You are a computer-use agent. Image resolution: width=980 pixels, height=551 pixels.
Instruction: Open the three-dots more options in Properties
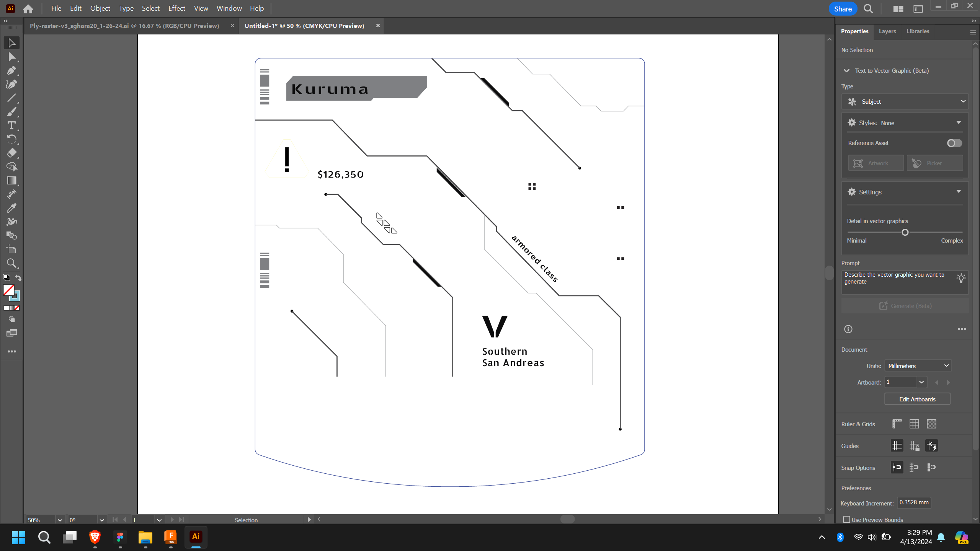962,329
